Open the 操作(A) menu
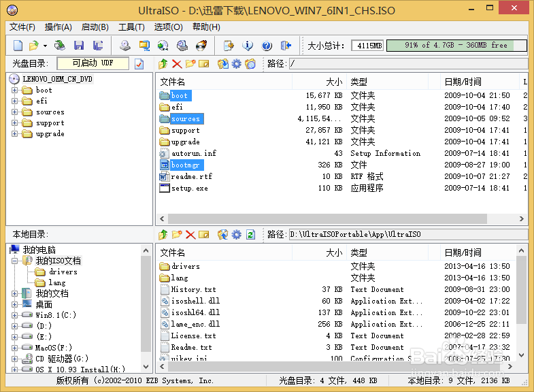 click(x=59, y=27)
